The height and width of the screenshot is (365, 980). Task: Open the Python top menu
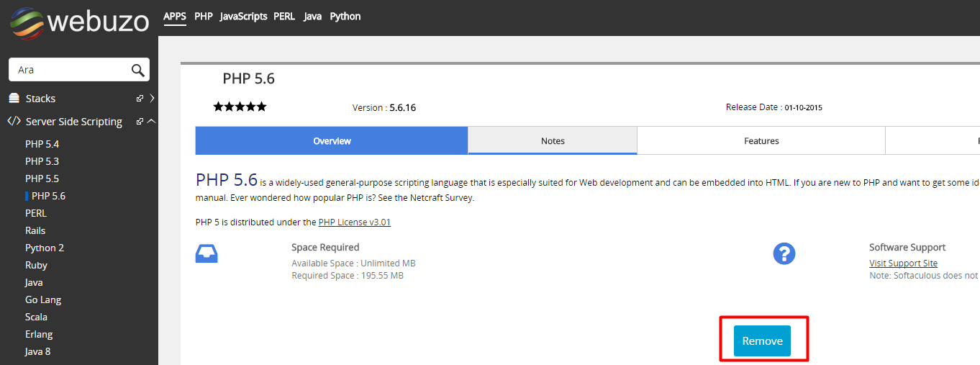click(x=345, y=16)
